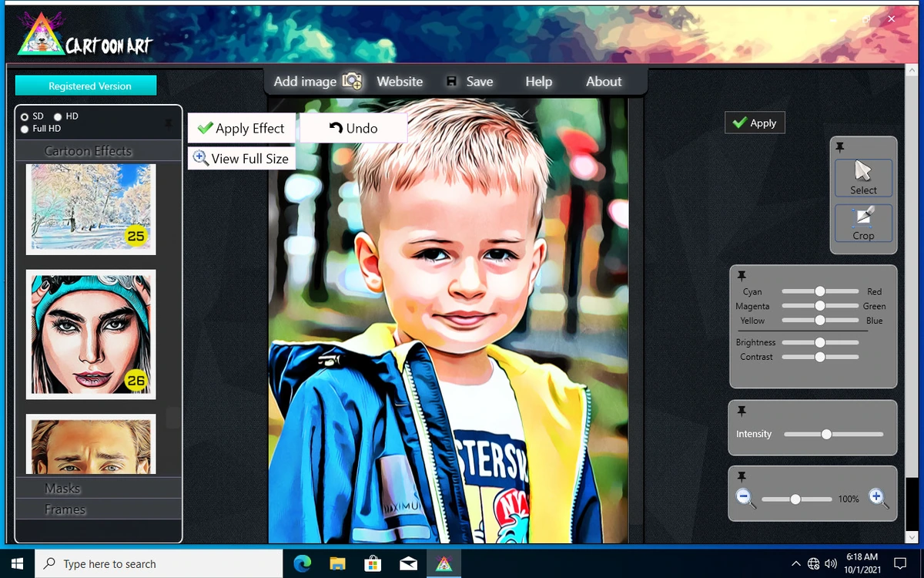
Task: Adjust the Magenta-Green slider
Action: click(820, 306)
